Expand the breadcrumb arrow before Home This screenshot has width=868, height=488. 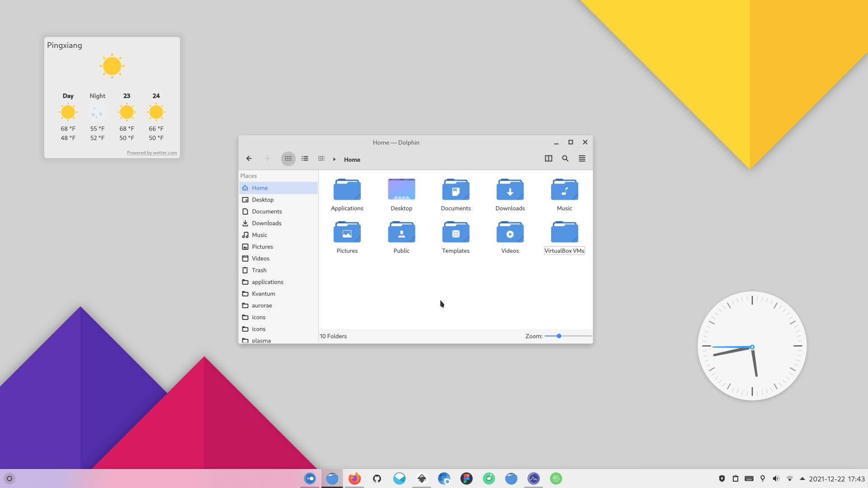[x=334, y=160]
